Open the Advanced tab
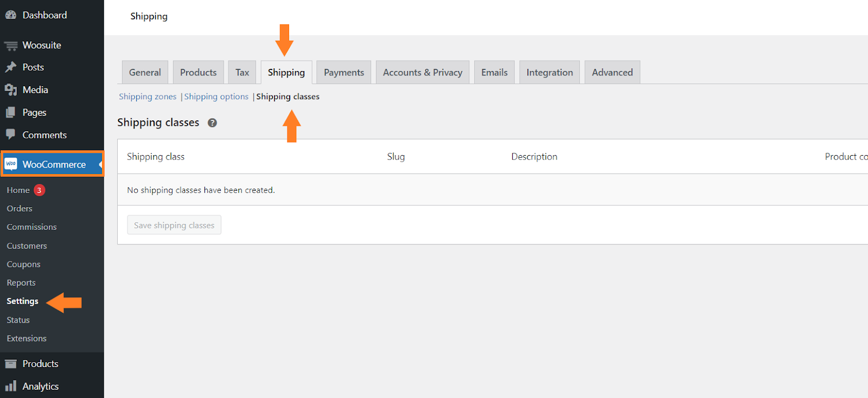 pyautogui.click(x=612, y=72)
